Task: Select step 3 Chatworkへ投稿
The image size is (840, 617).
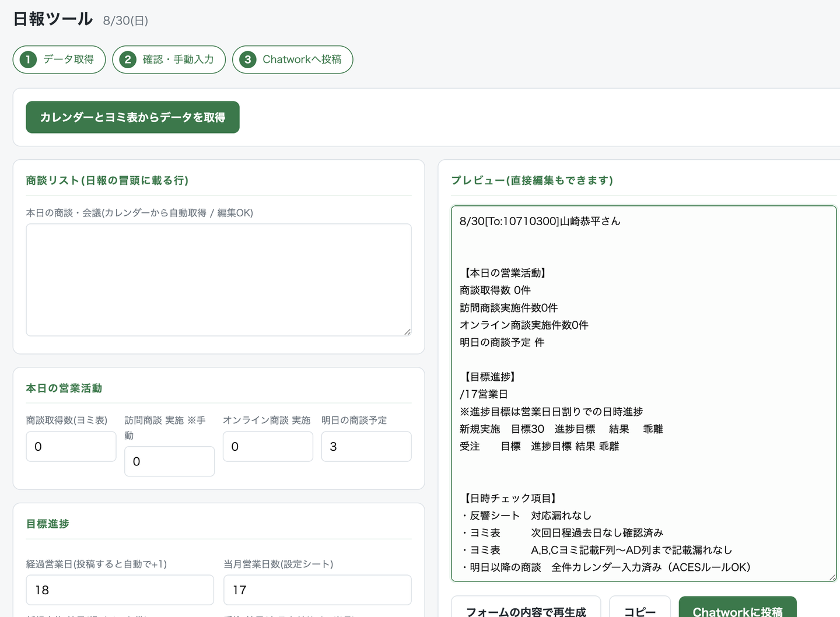Action: coord(292,59)
